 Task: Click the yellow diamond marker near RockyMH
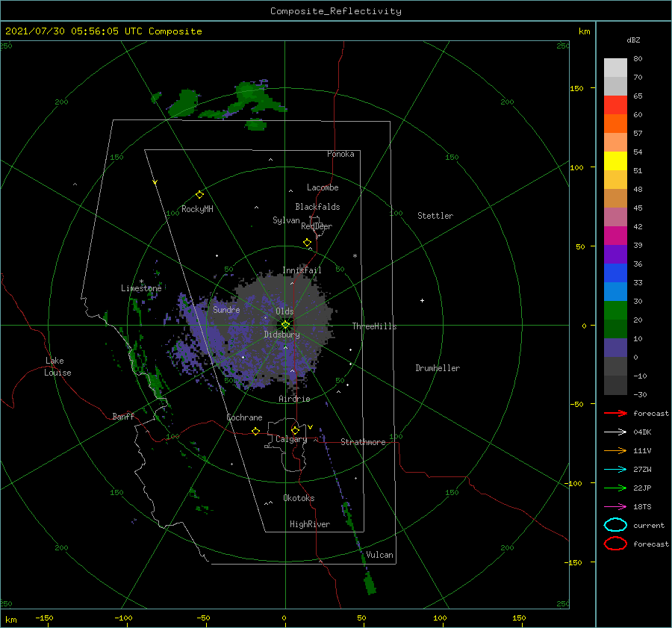(199, 195)
